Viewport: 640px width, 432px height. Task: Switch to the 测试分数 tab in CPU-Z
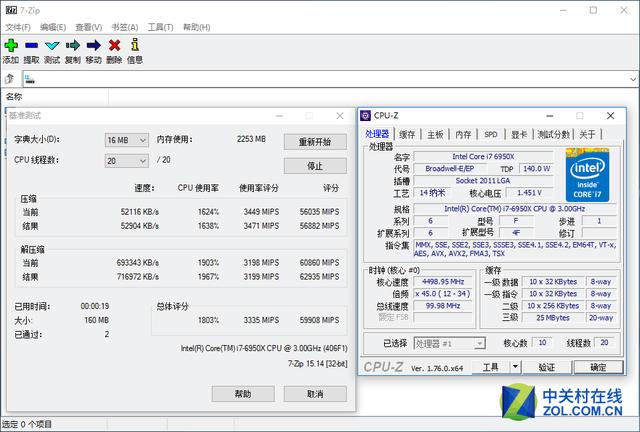point(553,134)
